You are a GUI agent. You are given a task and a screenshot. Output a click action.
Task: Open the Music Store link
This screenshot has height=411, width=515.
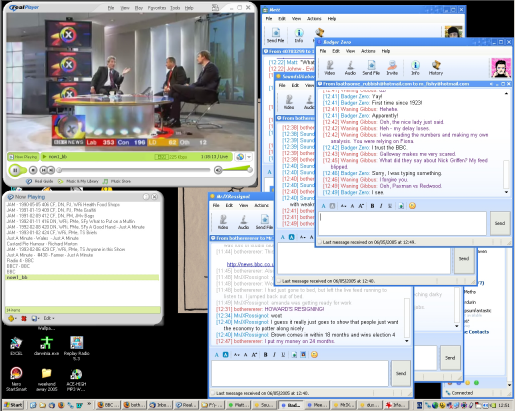pyautogui.click(x=117, y=181)
